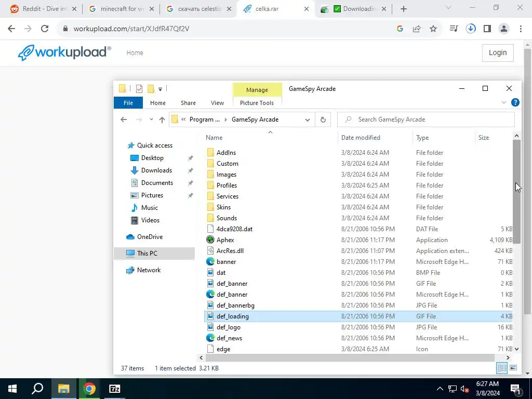This screenshot has height=399, width=532.
Task: Reload the workupload page
Action: 45,29
